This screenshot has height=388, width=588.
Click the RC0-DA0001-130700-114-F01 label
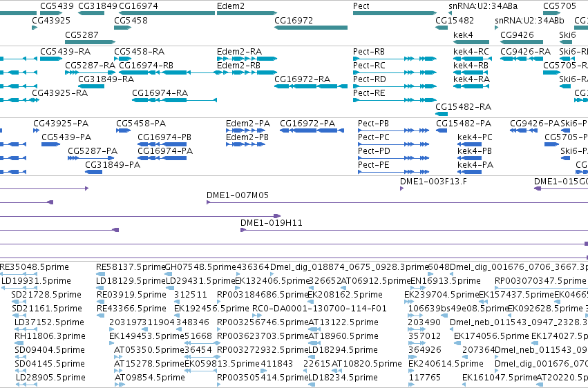tap(319, 309)
